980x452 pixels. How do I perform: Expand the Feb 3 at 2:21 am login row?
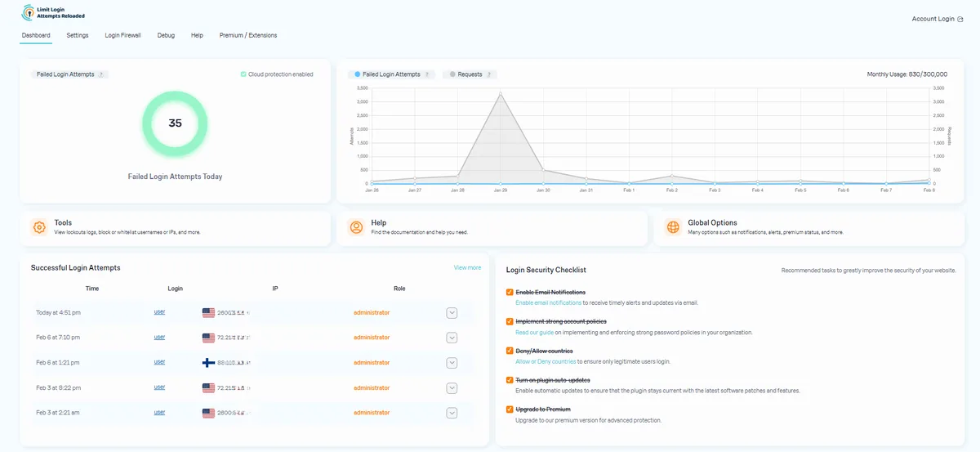pyautogui.click(x=452, y=413)
